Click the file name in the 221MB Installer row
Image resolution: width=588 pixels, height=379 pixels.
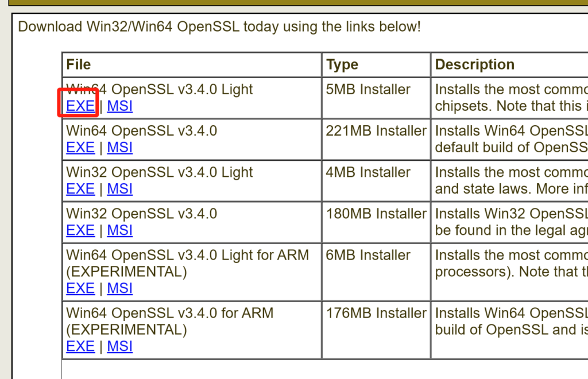pyautogui.click(x=141, y=131)
